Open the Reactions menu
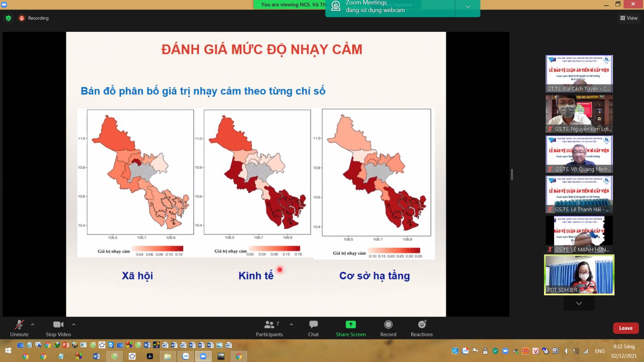The image size is (644, 362). click(421, 328)
